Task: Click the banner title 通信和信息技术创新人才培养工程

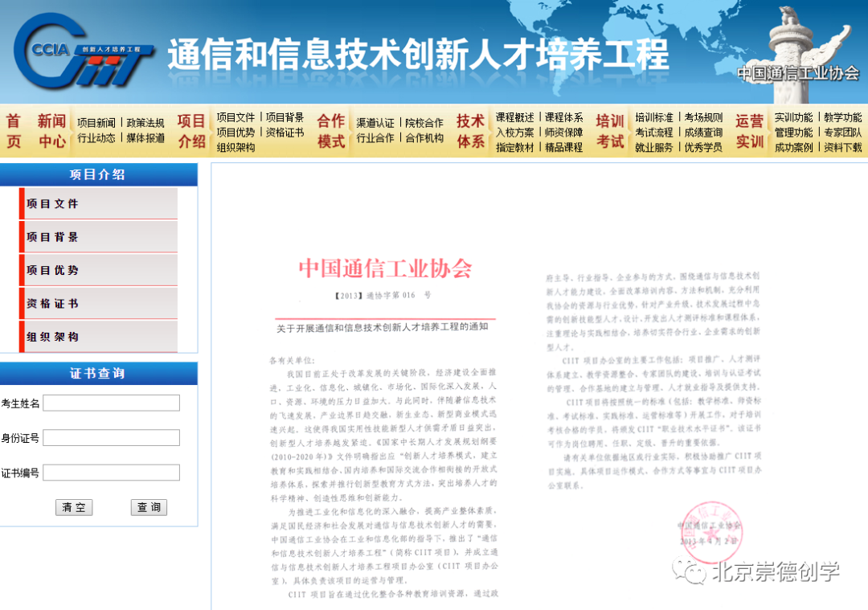Action: click(419, 54)
